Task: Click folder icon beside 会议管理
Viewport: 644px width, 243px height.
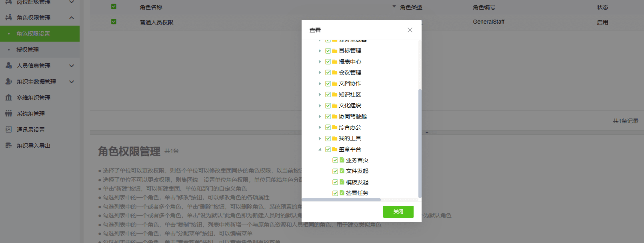Action: pos(334,72)
